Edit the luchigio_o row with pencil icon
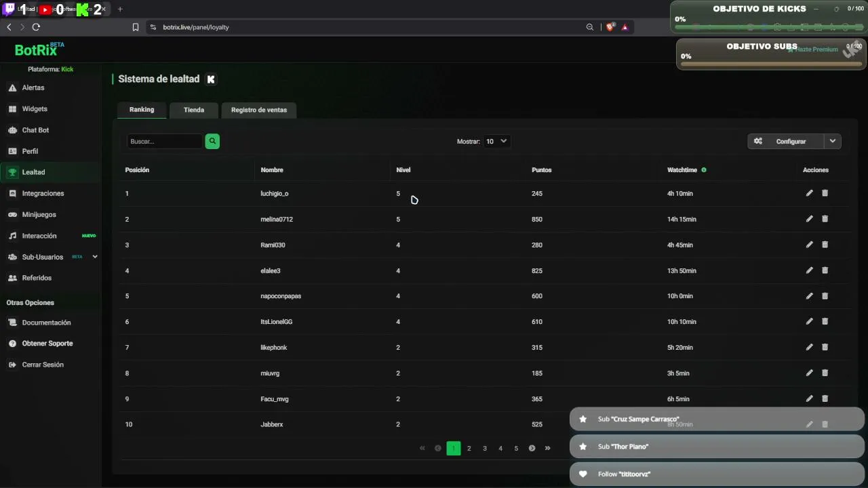The image size is (868, 488). [x=809, y=193]
